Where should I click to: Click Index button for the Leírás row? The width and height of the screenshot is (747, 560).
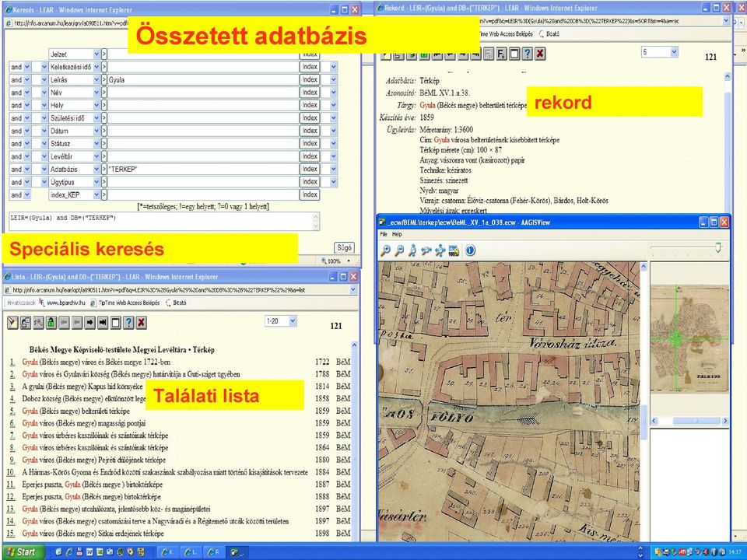[310, 79]
